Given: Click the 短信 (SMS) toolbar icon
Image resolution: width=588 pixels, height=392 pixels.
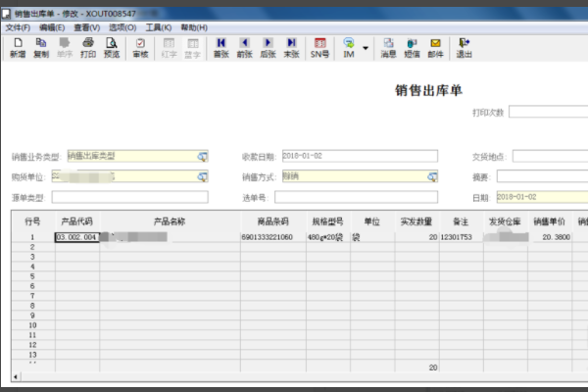Looking at the screenshot, I should pos(412,48).
